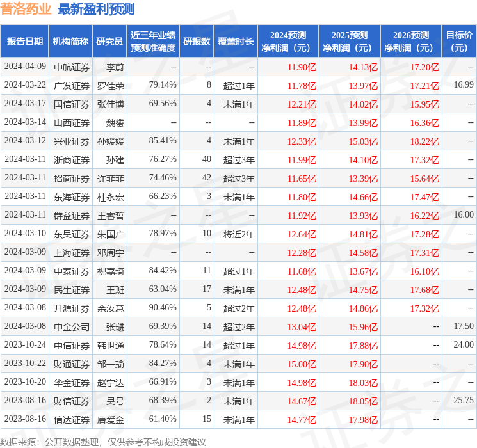The height and width of the screenshot is (448, 477).
Task: Click analyst name 祝嘉琦
Action: click(x=111, y=271)
